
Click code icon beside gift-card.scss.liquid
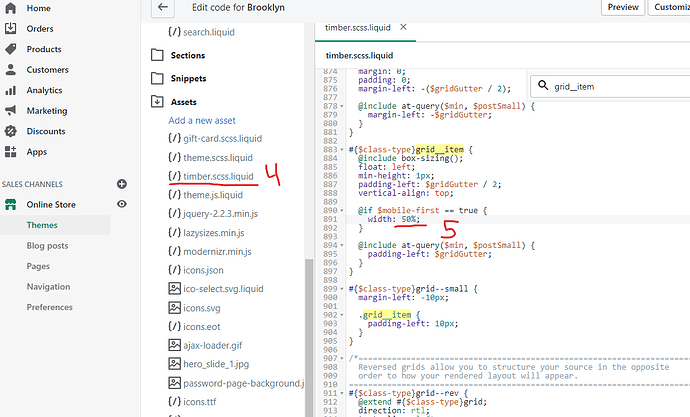(x=175, y=138)
